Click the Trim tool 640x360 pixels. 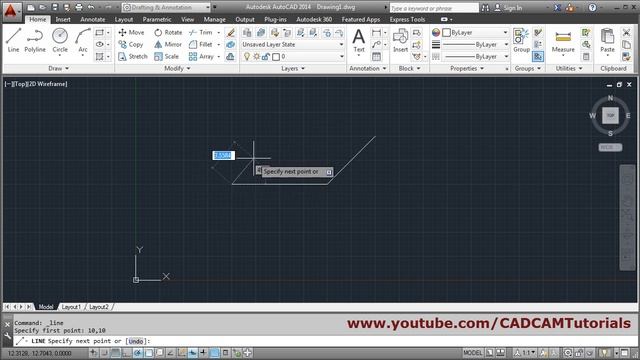[201, 32]
